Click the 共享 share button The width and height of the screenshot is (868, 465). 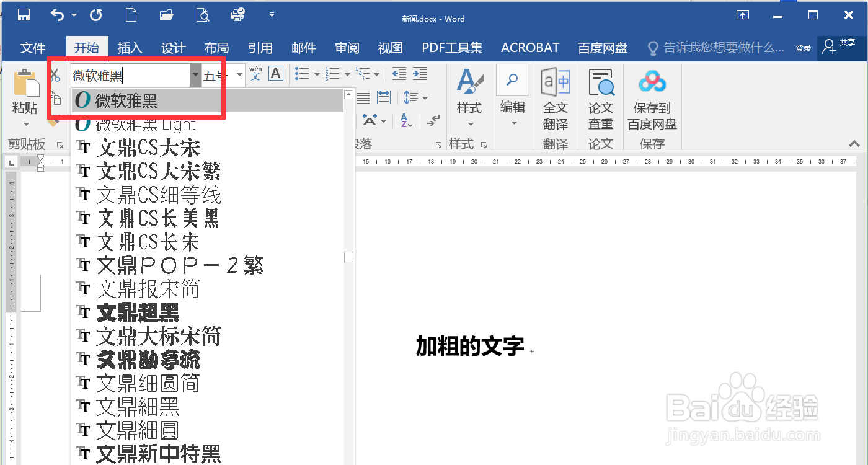coord(842,46)
